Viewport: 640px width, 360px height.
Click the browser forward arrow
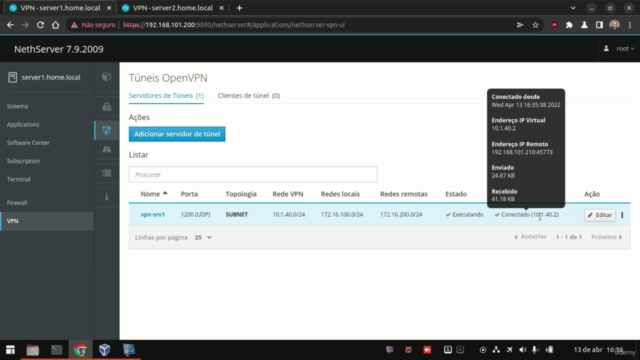pyautogui.click(x=25, y=25)
